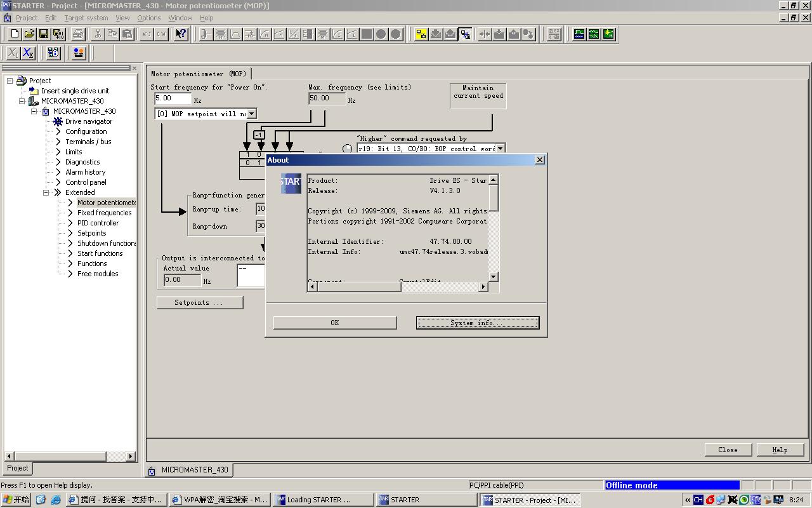Screen dimensions: 812x508
Task: Open the r19 Bit 13 source dropdown
Action: click(500, 149)
